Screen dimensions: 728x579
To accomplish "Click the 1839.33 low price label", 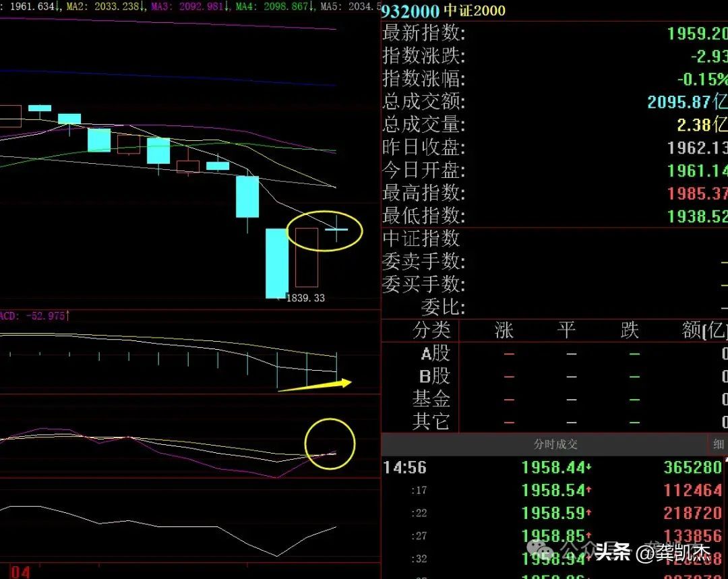I will [305, 298].
